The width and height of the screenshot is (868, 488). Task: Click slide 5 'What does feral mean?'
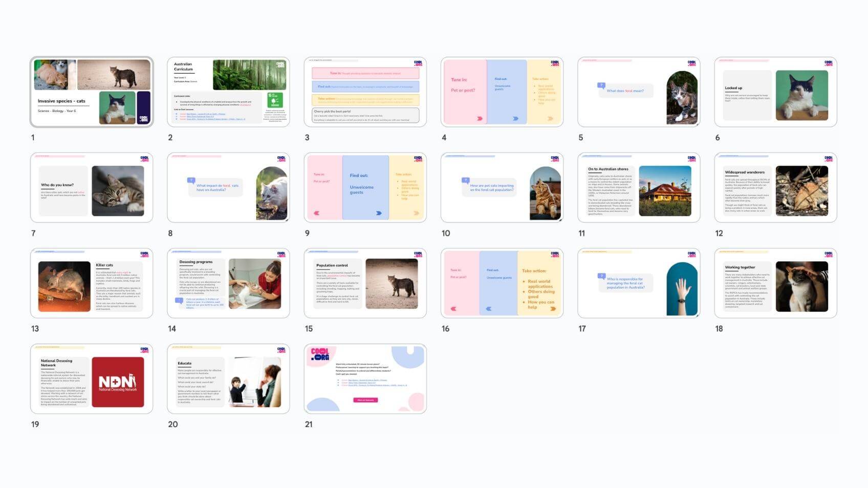point(638,92)
